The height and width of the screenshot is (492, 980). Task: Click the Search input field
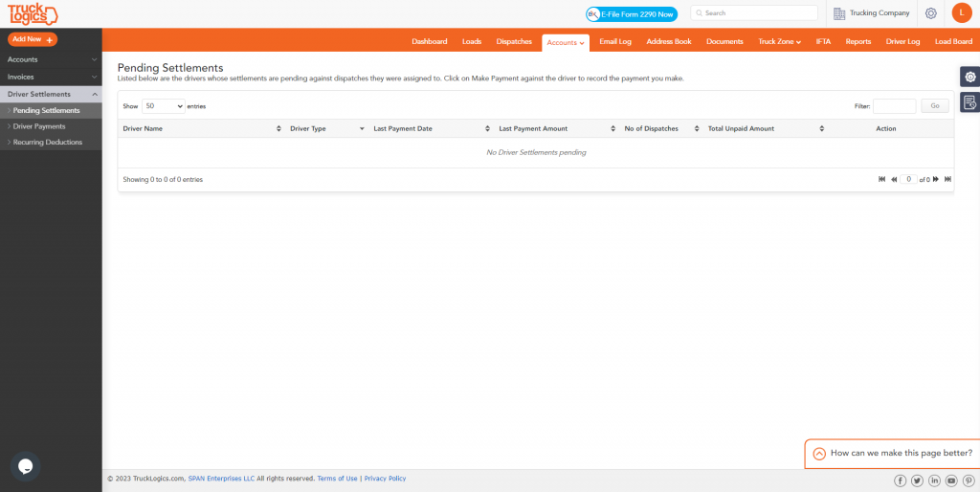click(754, 13)
